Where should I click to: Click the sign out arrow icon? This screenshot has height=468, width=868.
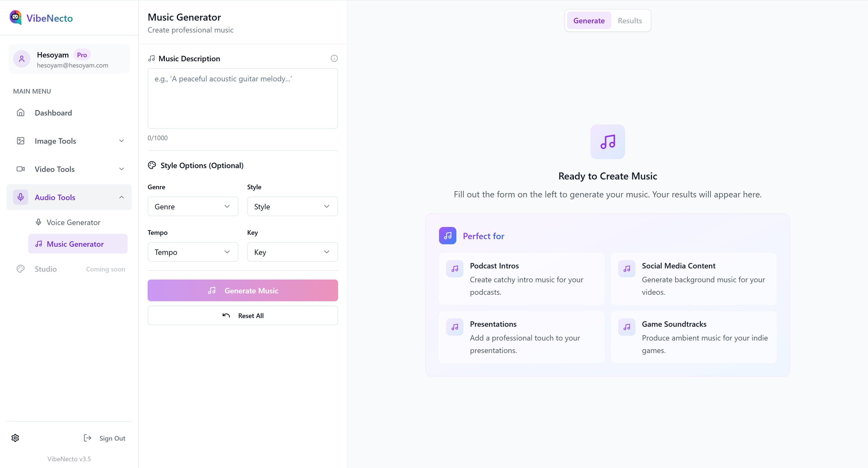click(x=87, y=438)
